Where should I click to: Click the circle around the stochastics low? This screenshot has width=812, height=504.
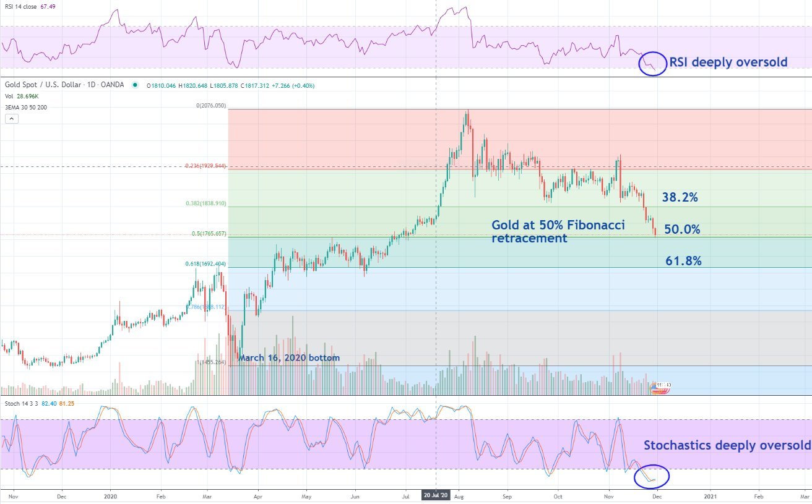point(652,476)
